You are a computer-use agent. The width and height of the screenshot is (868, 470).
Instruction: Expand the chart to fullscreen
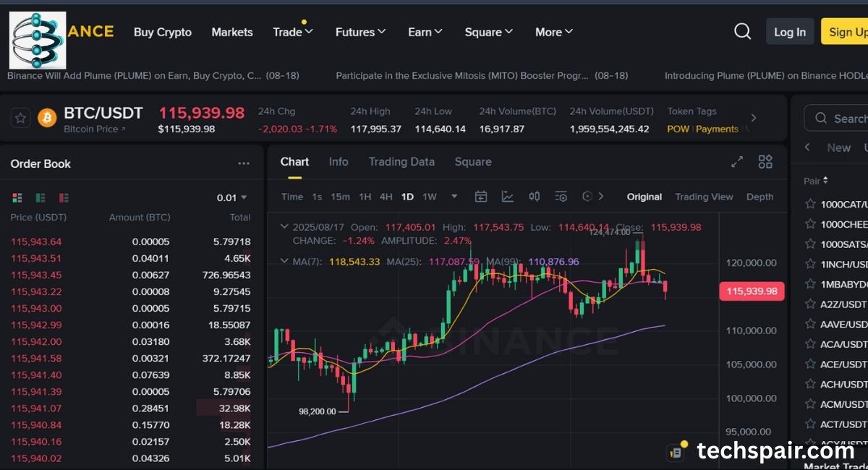[x=736, y=162]
